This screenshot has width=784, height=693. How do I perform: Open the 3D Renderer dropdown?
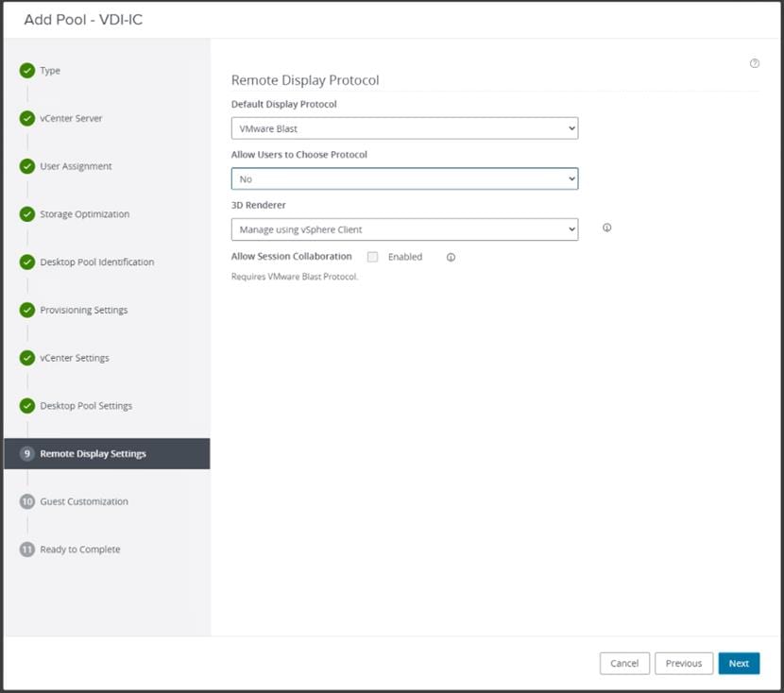coord(404,229)
